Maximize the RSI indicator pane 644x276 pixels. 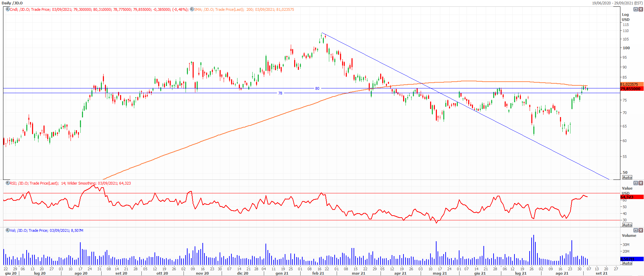click(x=636, y=183)
